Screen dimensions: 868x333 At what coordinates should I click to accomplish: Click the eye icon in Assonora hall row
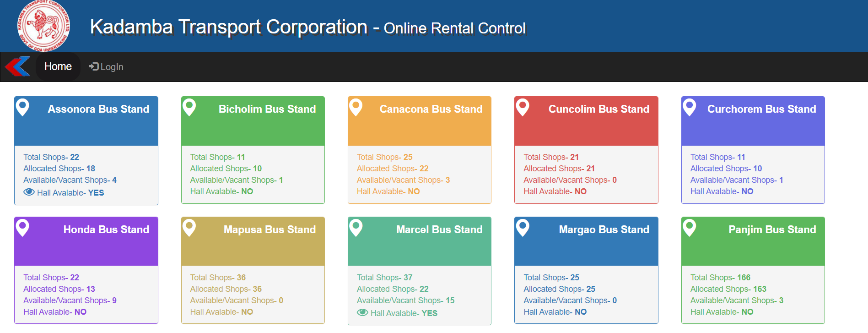pyautogui.click(x=29, y=192)
